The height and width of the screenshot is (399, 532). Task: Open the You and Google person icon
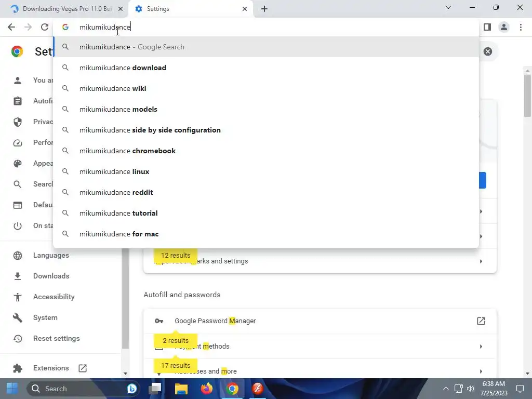[18, 81]
